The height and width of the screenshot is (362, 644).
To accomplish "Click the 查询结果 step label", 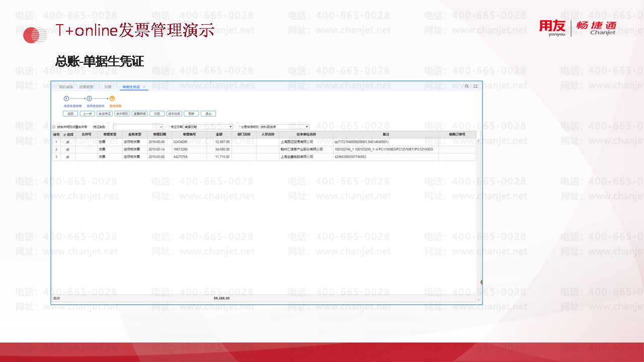I will coord(115,106).
